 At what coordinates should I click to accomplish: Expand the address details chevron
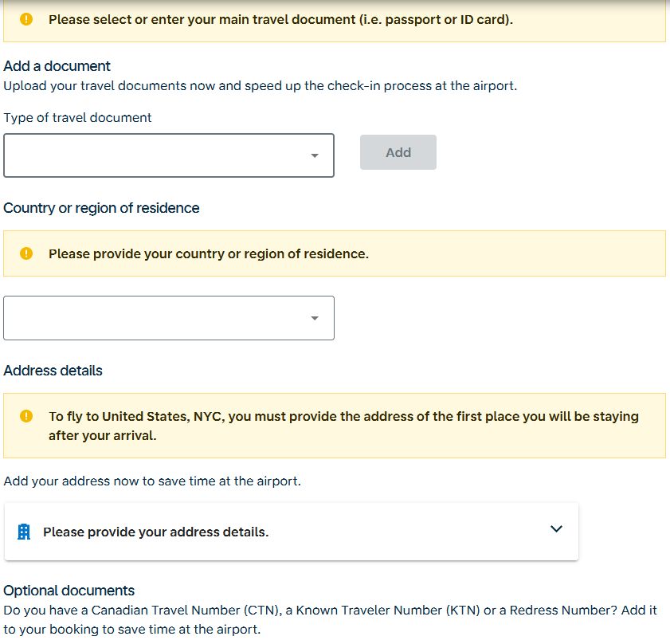pyautogui.click(x=556, y=529)
